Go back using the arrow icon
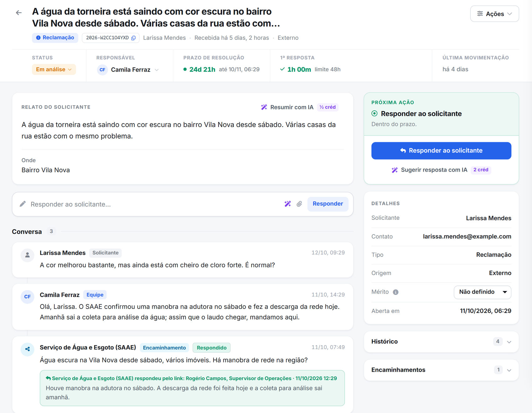The width and height of the screenshot is (532, 413). pos(19,13)
